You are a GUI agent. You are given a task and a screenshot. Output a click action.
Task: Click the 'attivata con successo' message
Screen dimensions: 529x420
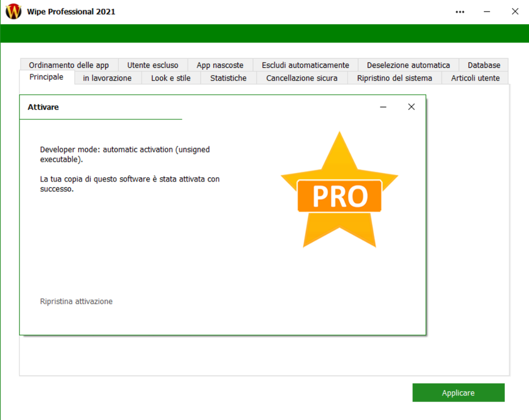point(130,184)
